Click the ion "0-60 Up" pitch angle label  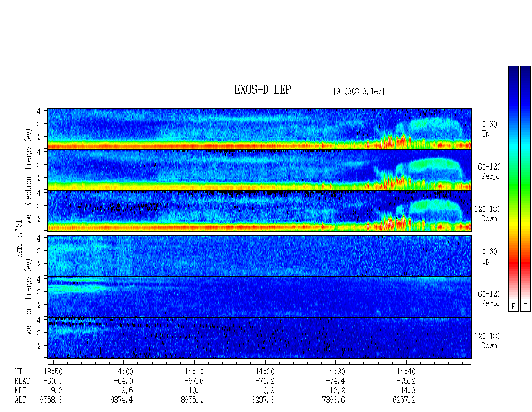[x=489, y=256]
